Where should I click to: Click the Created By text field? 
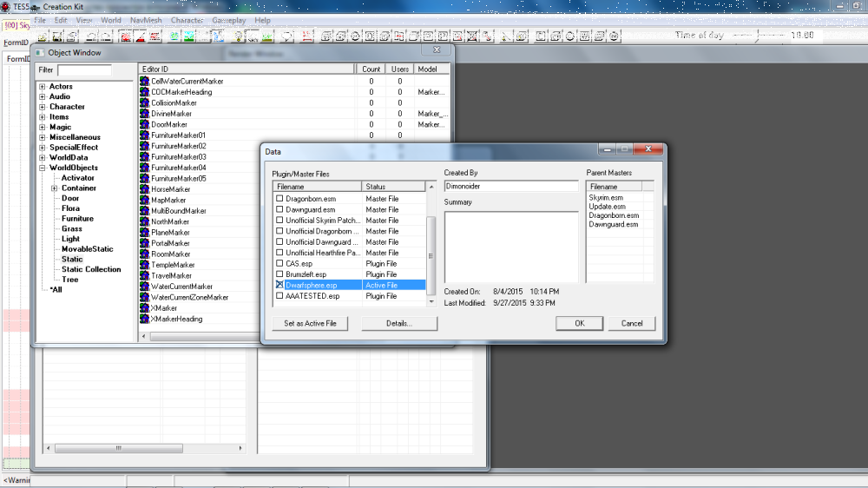click(511, 187)
